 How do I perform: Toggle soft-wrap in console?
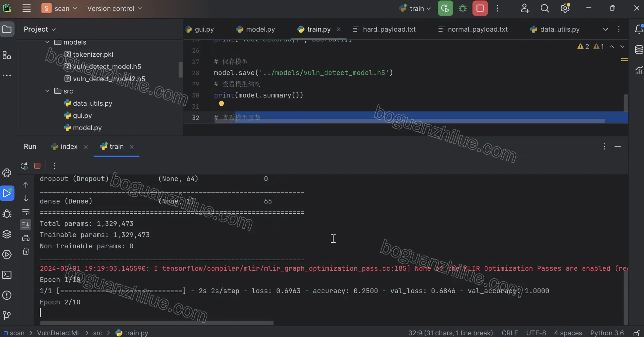(26, 212)
